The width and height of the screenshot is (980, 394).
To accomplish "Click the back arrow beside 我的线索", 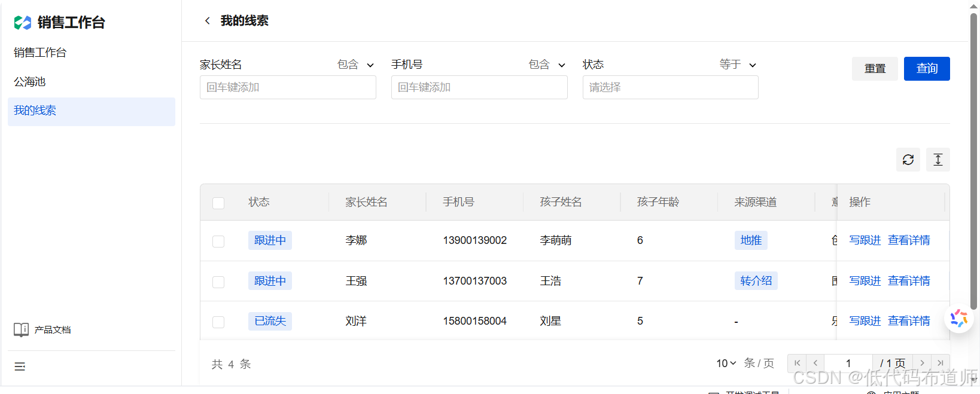I will point(207,21).
